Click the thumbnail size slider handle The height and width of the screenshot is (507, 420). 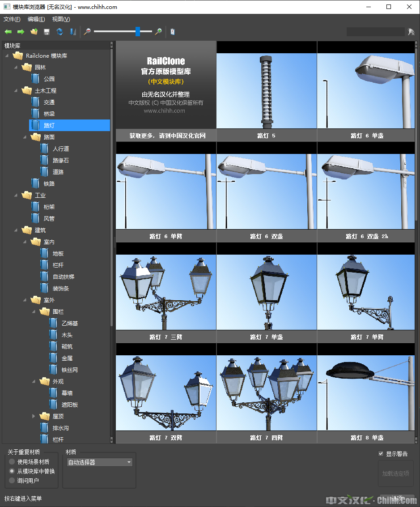pos(138,32)
